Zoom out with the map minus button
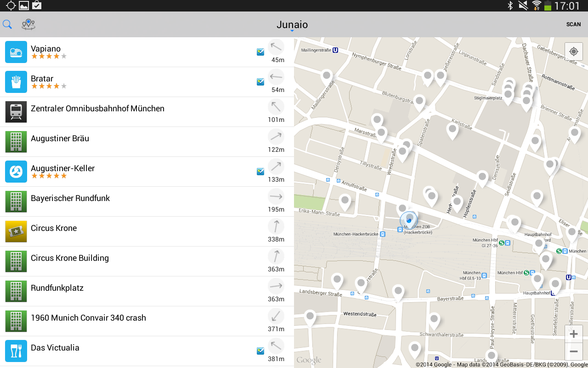Screen dimensions: 588x368 tap(573, 352)
